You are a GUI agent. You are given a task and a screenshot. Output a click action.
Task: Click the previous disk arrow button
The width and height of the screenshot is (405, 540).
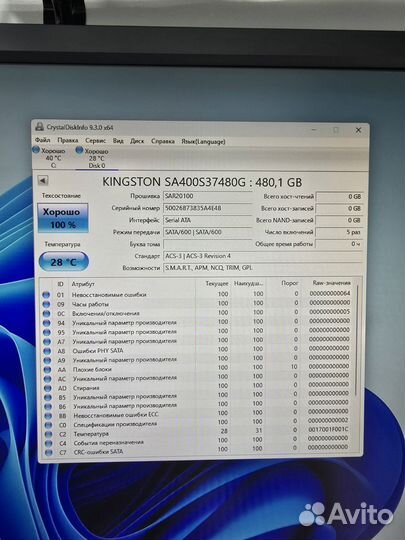coord(42,180)
